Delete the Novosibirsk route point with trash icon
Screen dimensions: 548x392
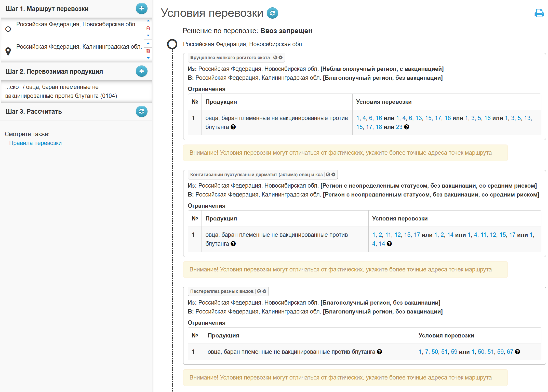148,28
